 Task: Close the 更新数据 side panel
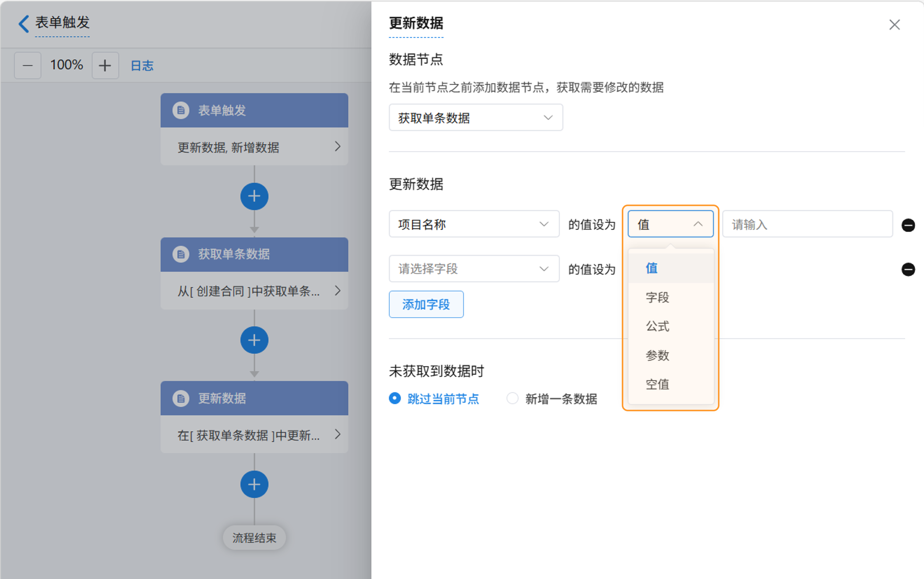(x=894, y=25)
